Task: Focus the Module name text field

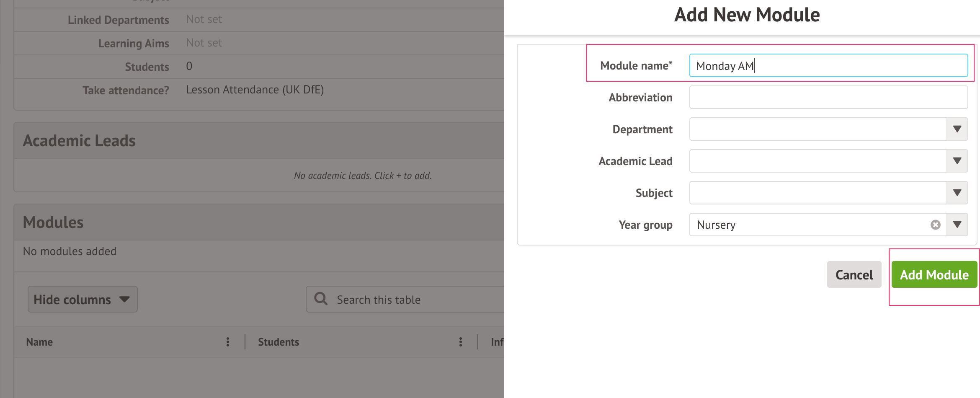Action: tap(828, 66)
